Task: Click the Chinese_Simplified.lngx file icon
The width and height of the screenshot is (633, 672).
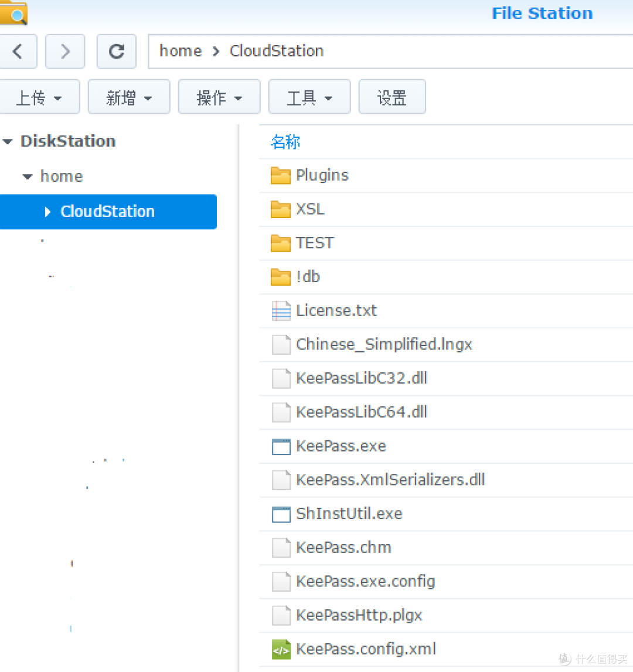Action: coord(281,345)
